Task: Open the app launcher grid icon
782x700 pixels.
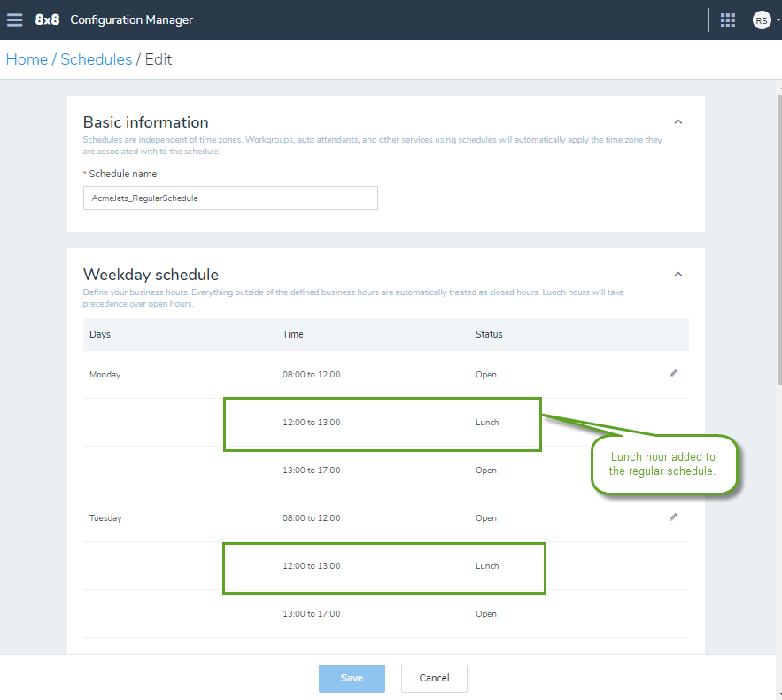Action: 728,20
